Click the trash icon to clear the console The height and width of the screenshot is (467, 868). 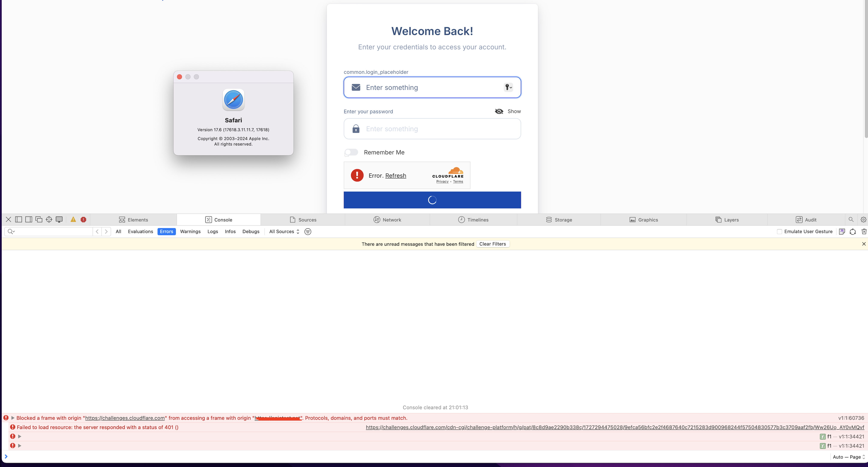click(x=864, y=231)
